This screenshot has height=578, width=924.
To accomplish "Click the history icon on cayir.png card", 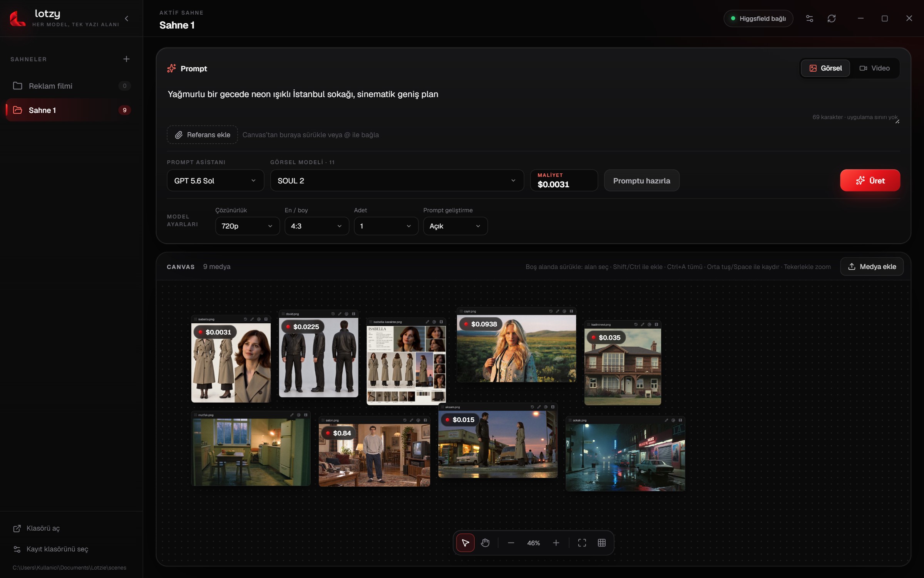I will [551, 311].
